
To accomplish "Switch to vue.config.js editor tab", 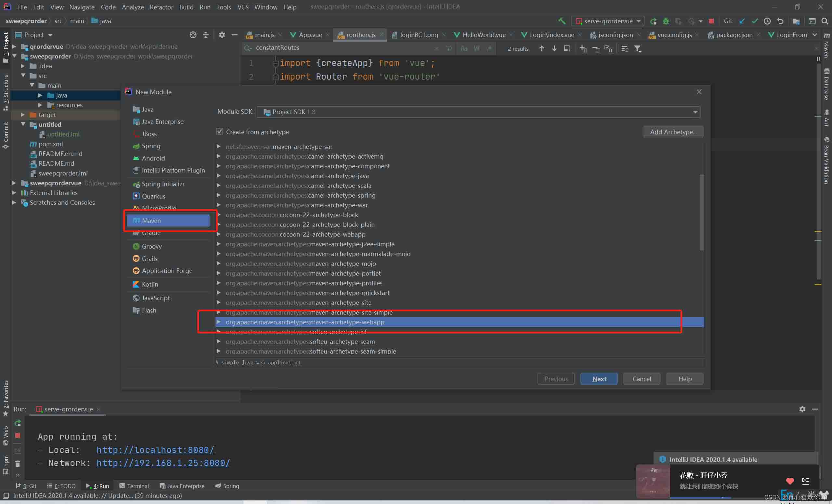I will (x=674, y=35).
